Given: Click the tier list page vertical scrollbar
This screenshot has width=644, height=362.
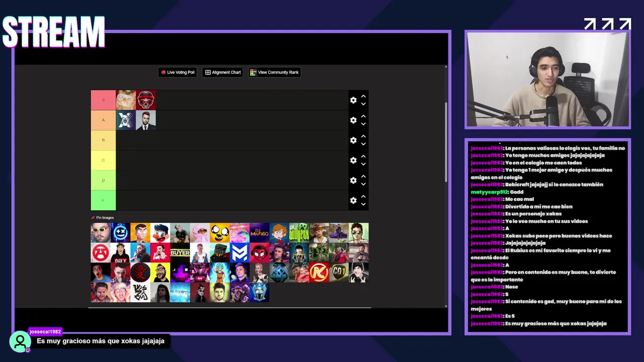Looking at the screenshot, I should (x=446, y=142).
